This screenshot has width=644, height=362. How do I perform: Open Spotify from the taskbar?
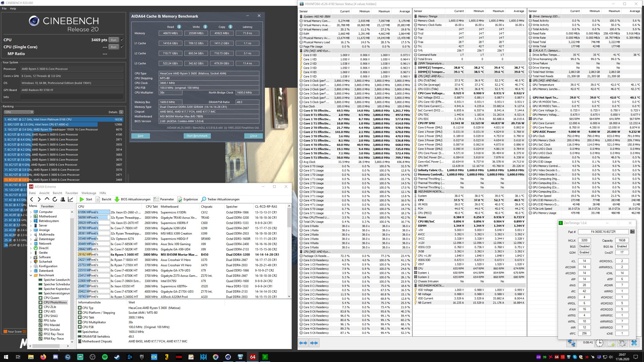(x=105, y=357)
